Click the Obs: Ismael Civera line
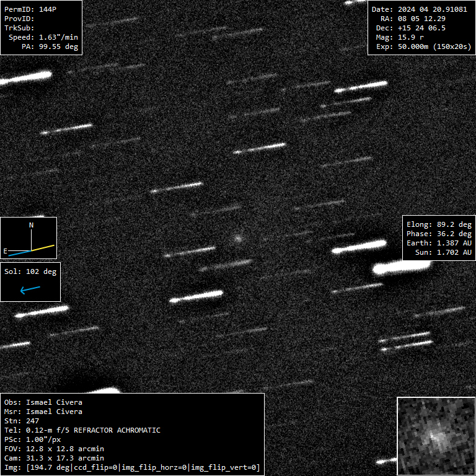 click(x=43, y=402)
